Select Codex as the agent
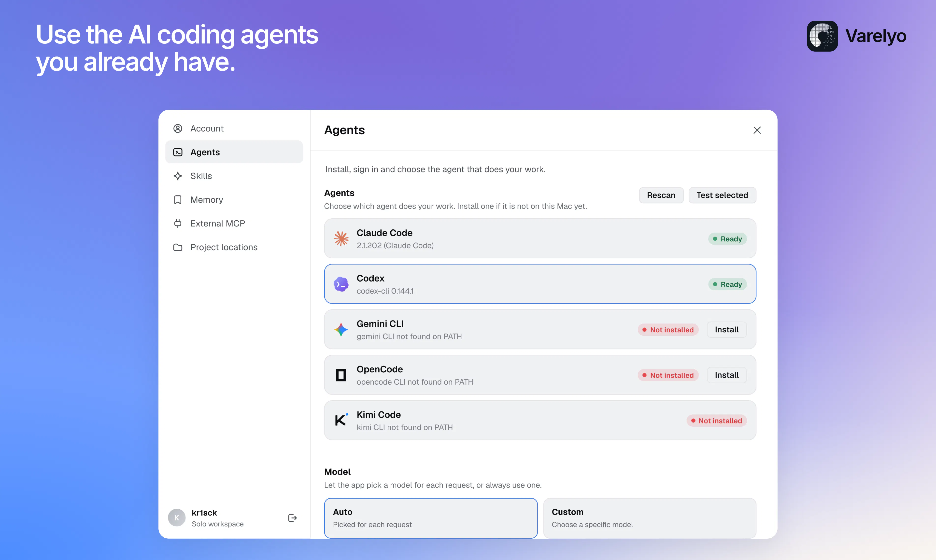This screenshot has width=936, height=560. (540, 284)
